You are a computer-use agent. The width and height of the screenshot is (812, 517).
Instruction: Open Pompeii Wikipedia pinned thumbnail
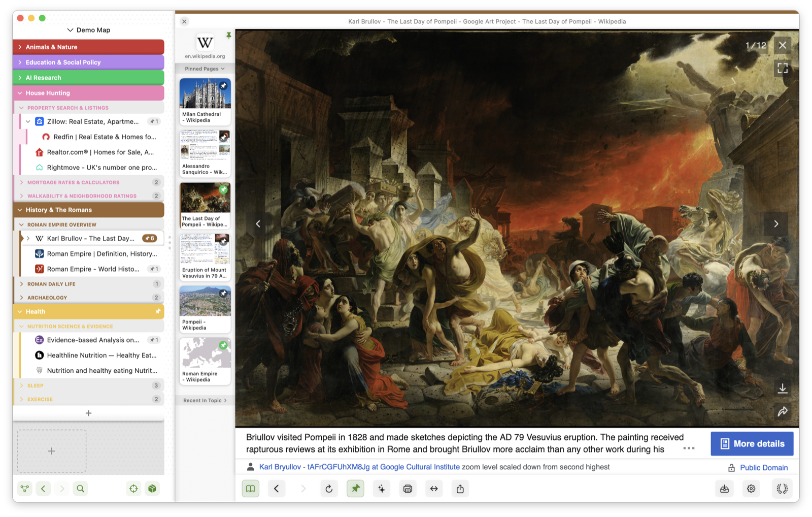pyautogui.click(x=205, y=309)
